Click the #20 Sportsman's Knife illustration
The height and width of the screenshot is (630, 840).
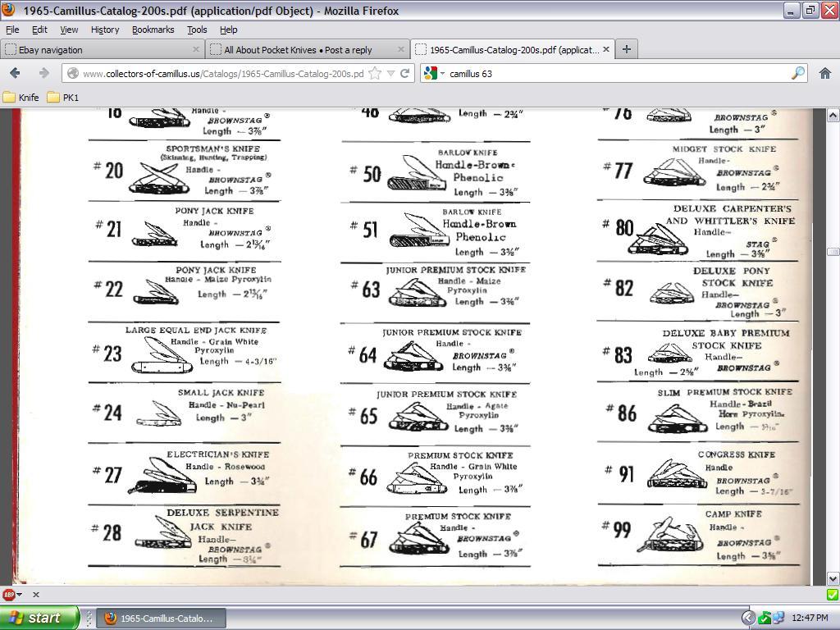click(158, 180)
